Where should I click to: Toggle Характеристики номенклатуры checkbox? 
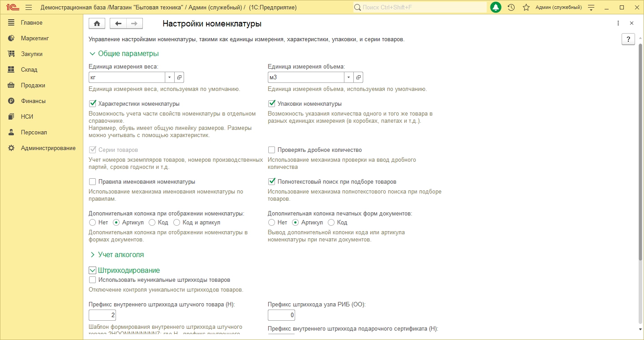pos(93,103)
